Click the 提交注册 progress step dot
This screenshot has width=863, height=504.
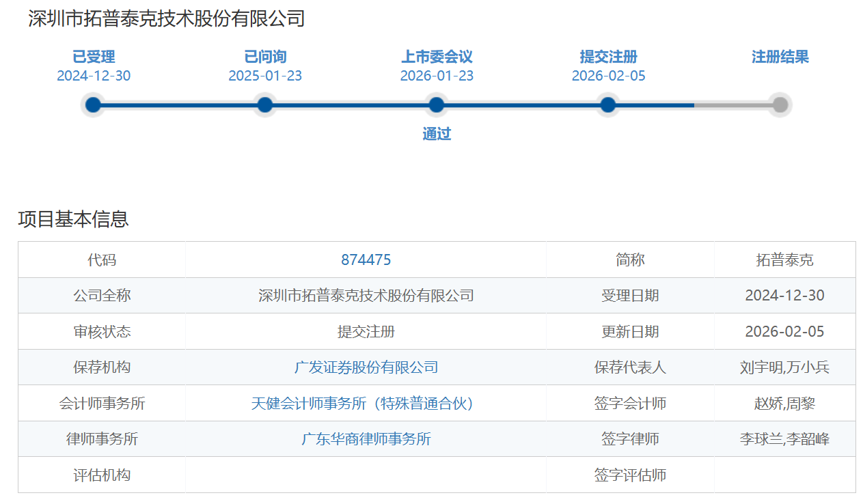pos(608,104)
